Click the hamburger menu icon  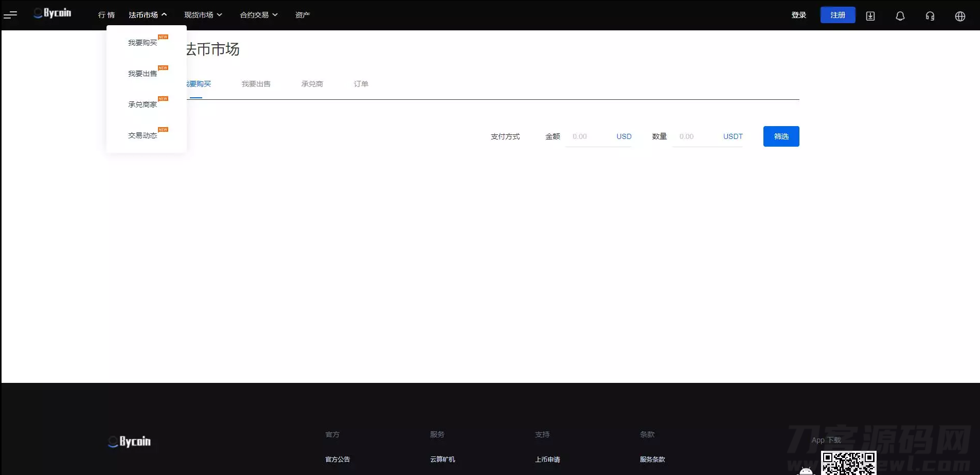pyautogui.click(x=10, y=15)
